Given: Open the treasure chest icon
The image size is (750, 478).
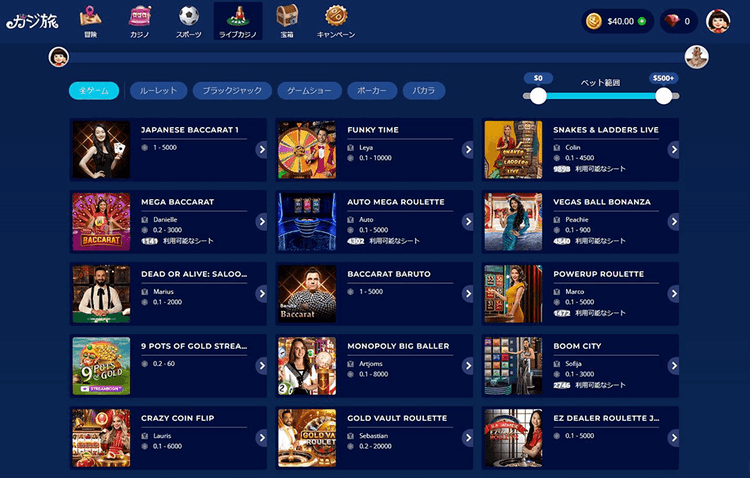Looking at the screenshot, I should click(287, 16).
